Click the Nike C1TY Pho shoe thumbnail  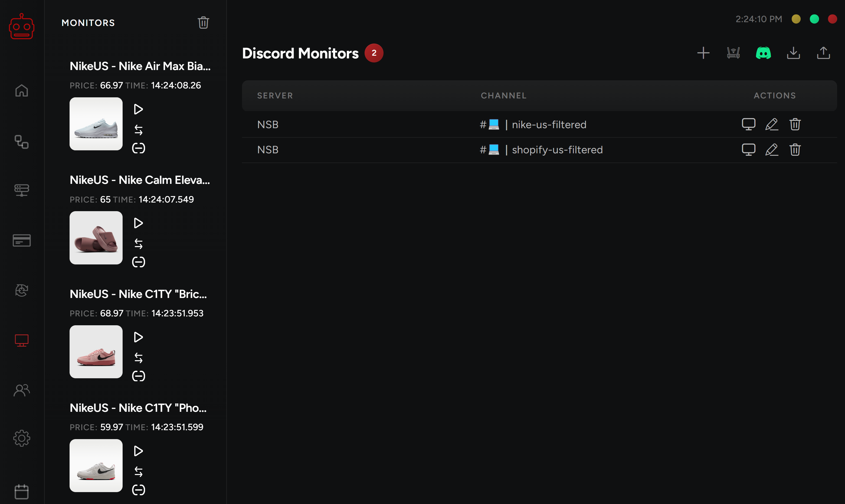(x=96, y=465)
